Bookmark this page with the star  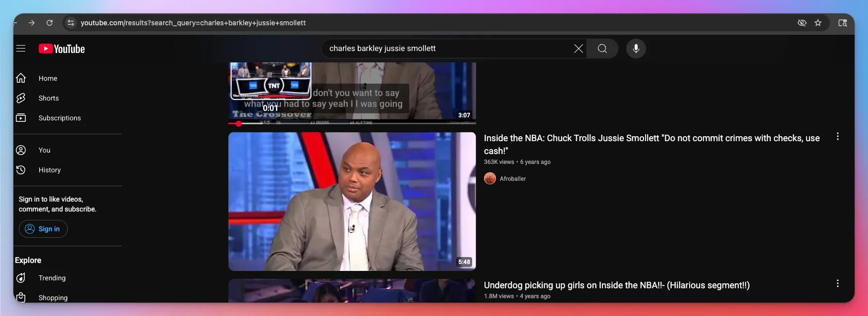[x=818, y=23]
